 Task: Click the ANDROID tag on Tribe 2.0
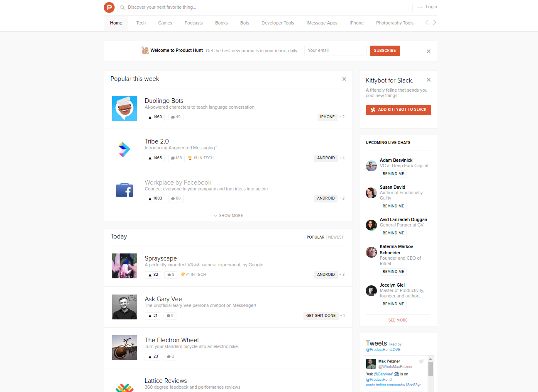[x=326, y=158]
